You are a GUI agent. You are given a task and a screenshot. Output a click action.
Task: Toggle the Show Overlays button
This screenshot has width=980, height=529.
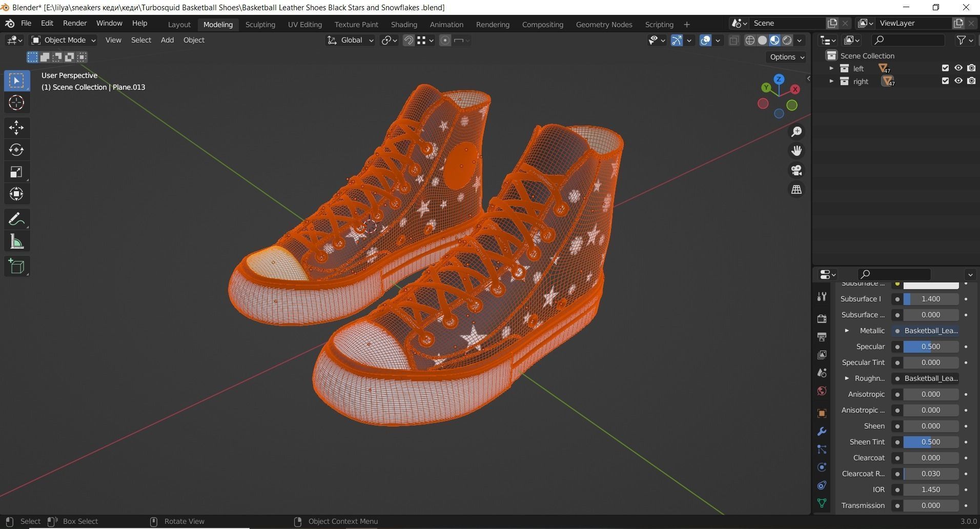(705, 40)
